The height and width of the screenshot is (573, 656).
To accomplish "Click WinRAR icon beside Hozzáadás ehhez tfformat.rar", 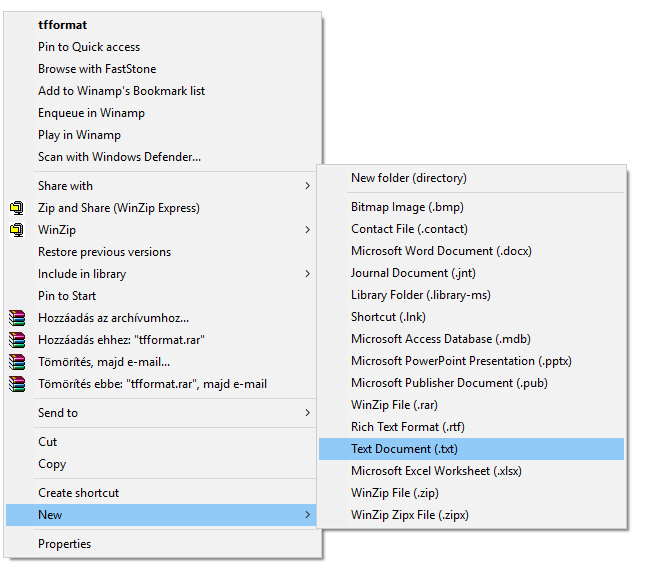I will click(x=16, y=340).
